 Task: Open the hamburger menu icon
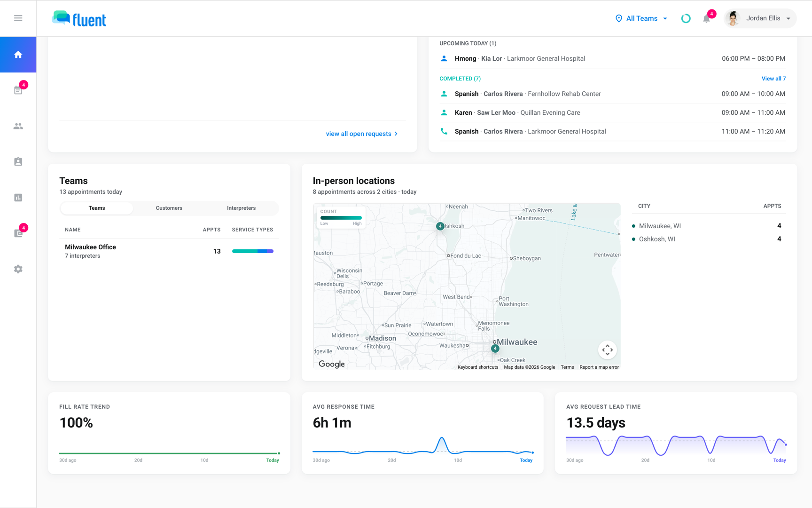click(18, 18)
